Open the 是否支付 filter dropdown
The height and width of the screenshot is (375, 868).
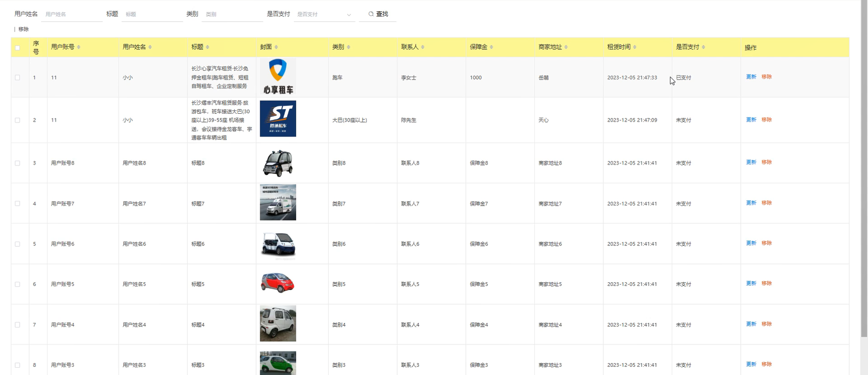[x=324, y=15]
